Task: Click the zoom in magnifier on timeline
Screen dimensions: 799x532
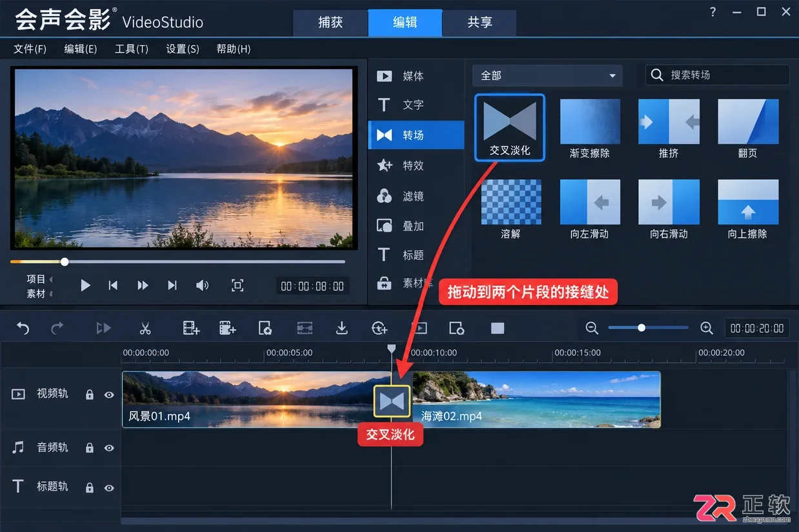Action: click(x=707, y=328)
